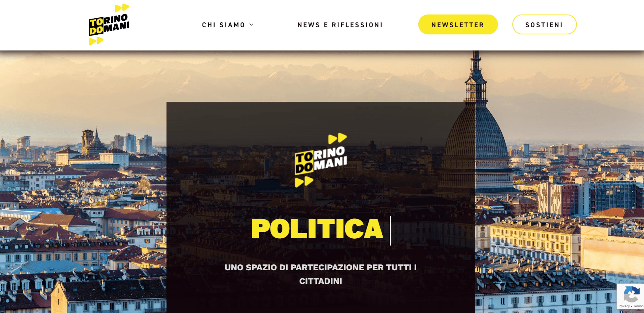Click yellow double arrows below header logo
Image resolution: width=644 pixels, height=313 pixels.
[x=96, y=41]
